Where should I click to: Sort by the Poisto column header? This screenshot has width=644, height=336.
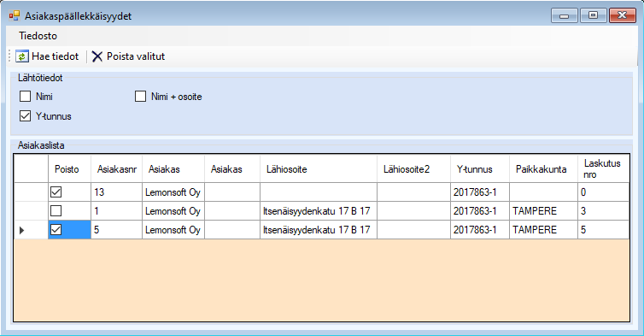69,169
